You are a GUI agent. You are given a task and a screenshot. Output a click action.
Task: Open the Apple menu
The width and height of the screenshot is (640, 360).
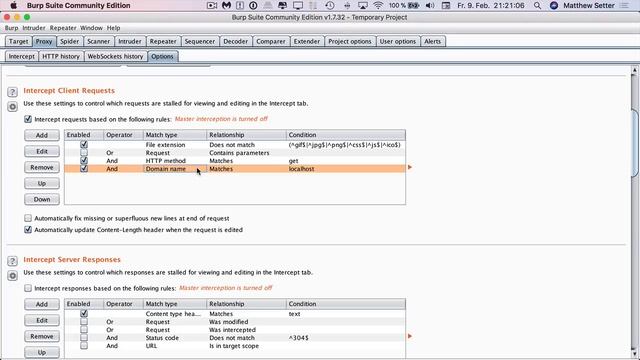coord(13,5)
